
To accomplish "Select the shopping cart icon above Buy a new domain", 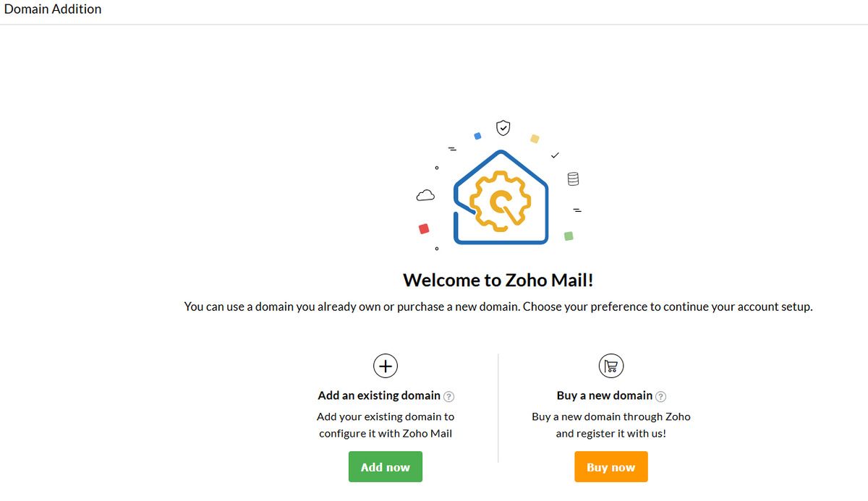I will [x=611, y=366].
